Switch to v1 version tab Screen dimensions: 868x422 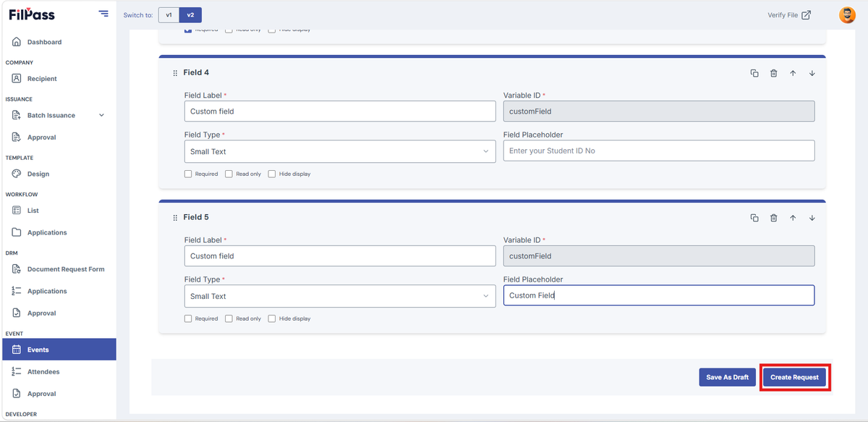169,14
